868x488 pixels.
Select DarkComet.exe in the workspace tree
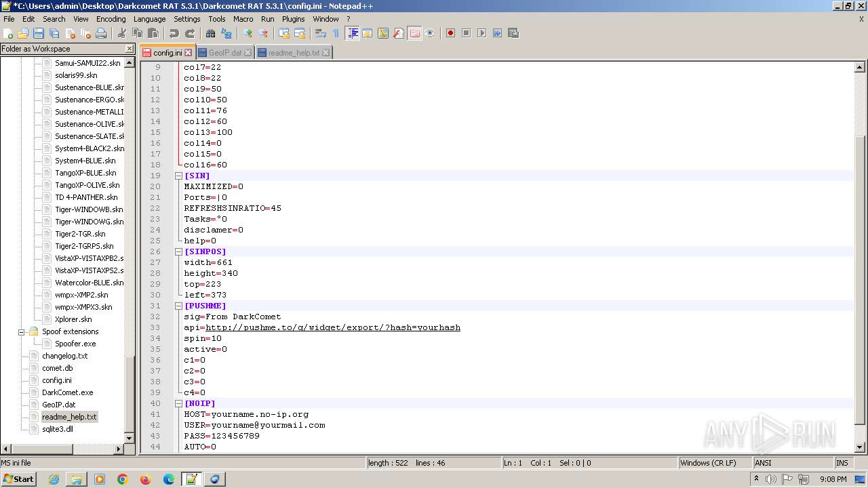tap(68, 392)
